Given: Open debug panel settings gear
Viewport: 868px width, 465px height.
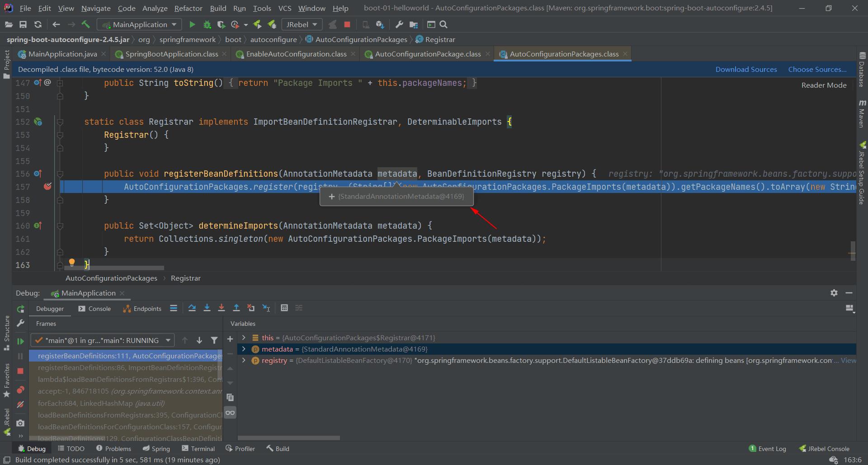Looking at the screenshot, I should (x=834, y=293).
